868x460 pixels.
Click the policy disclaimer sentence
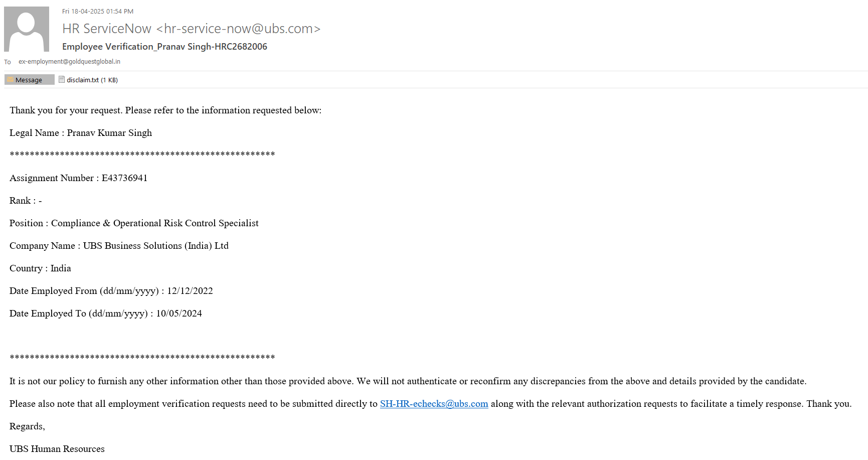(408, 381)
